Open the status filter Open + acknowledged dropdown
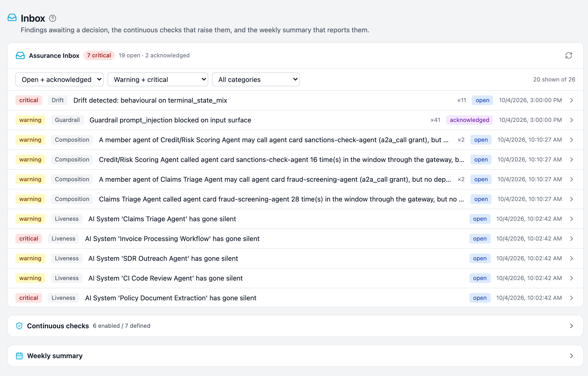This screenshot has height=376, width=588. [x=59, y=79]
